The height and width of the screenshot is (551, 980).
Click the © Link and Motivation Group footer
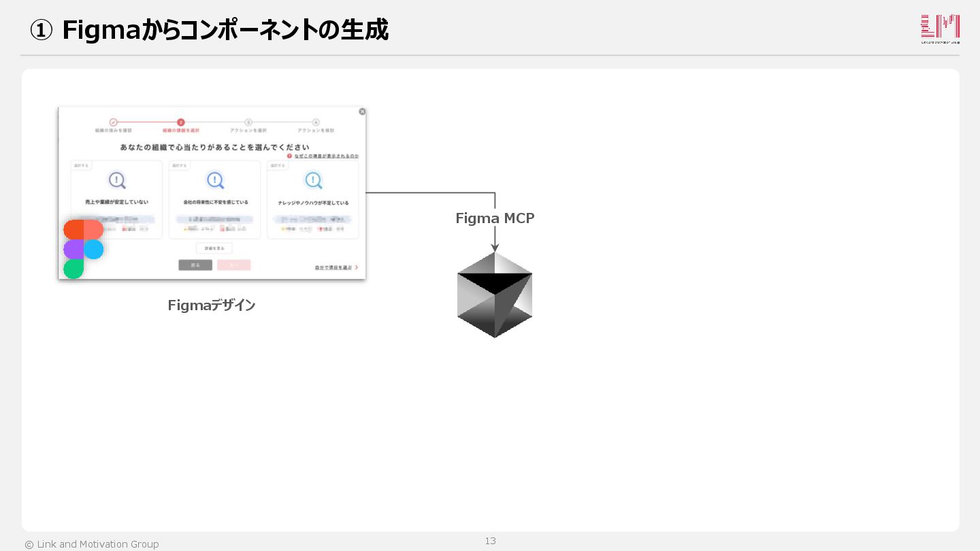click(92, 544)
